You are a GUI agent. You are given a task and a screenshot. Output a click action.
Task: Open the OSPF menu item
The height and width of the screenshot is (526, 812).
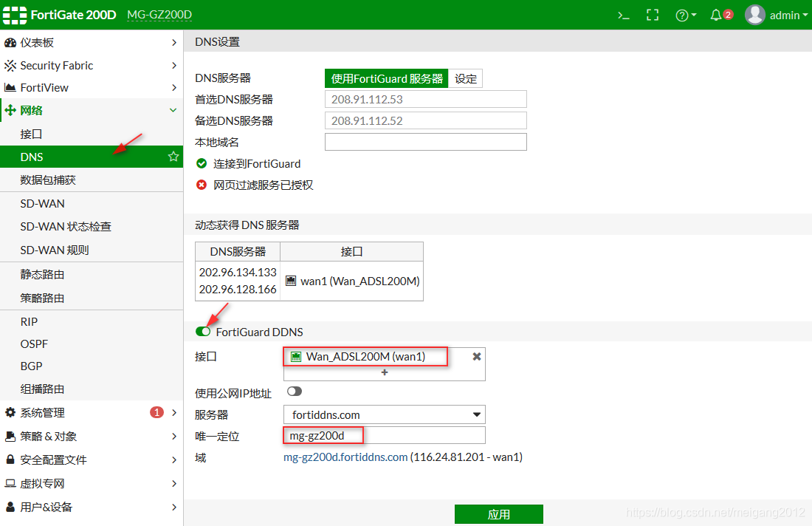pos(92,344)
